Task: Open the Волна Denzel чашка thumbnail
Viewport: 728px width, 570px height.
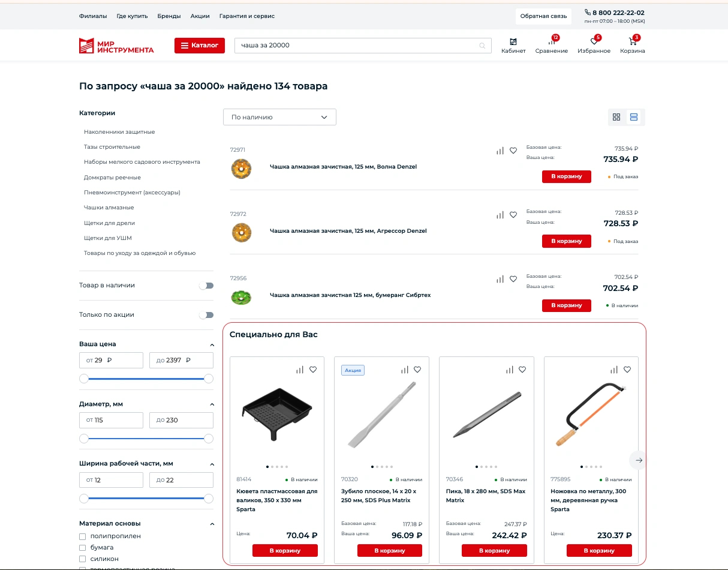Action: click(x=241, y=169)
